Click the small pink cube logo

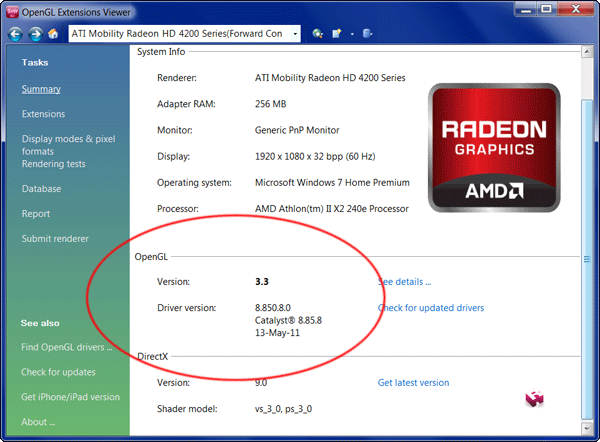534,399
